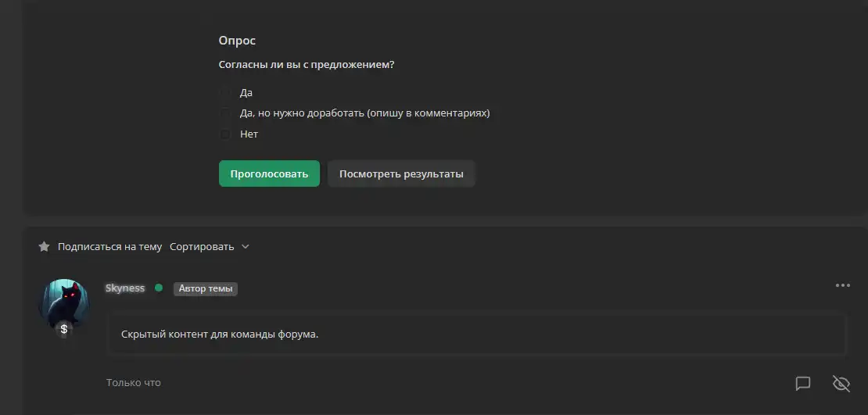868x415 pixels.
Task: Click the crossed-out eye hide icon
Action: (841, 383)
